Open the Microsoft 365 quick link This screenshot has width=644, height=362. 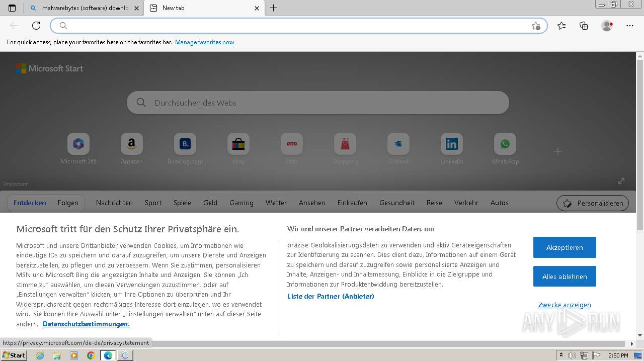coord(78,149)
